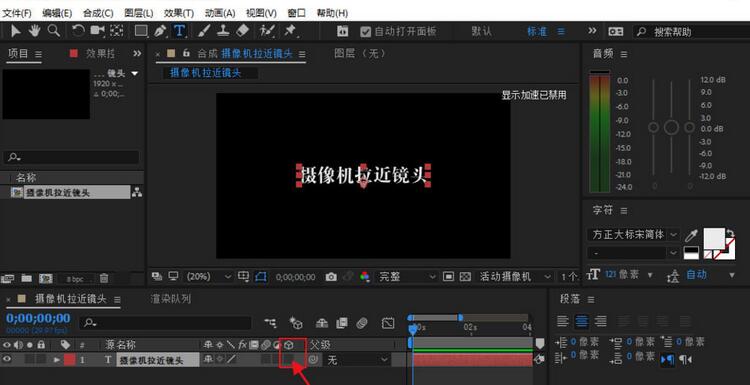Open the graph editor
750x385 pixels.
click(388, 323)
